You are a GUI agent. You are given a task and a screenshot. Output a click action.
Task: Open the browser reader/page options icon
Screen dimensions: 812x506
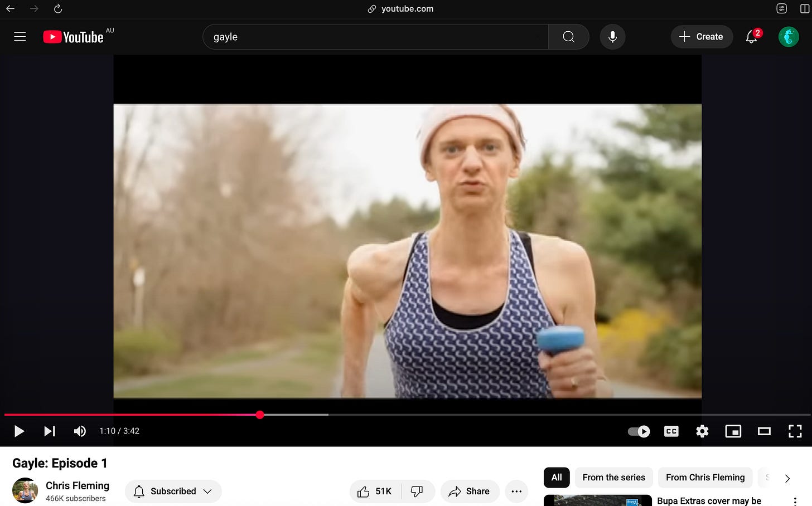pyautogui.click(x=781, y=8)
